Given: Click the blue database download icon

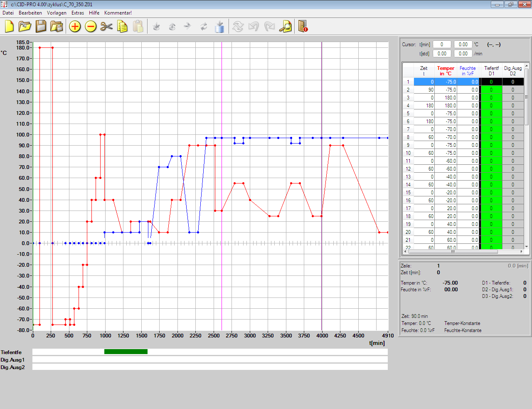Looking at the screenshot, I should click(219, 27).
